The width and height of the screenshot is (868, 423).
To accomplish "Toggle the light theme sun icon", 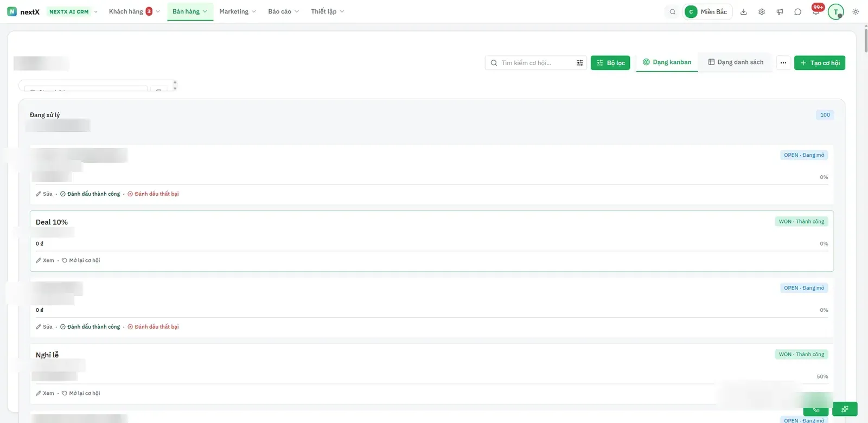I will [856, 12].
